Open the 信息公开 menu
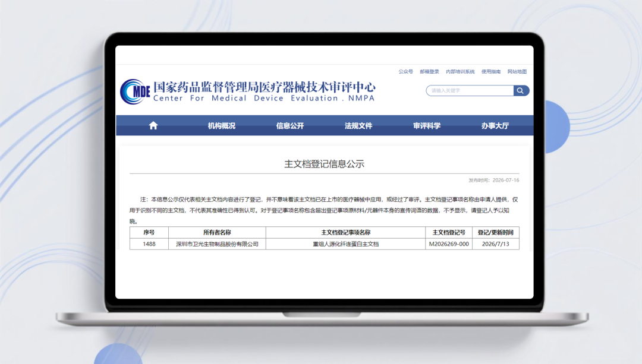Viewport: 642px width, 364px height. click(290, 126)
